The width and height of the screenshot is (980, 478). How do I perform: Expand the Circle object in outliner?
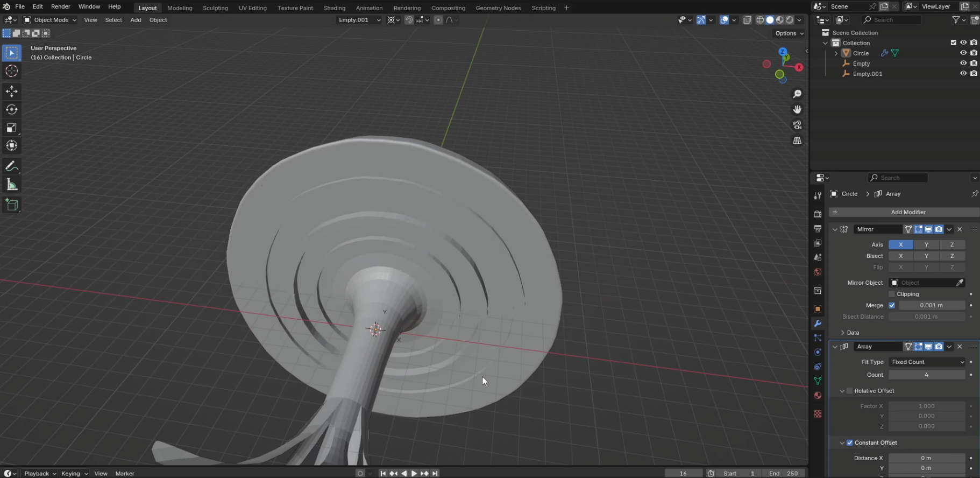pos(836,53)
